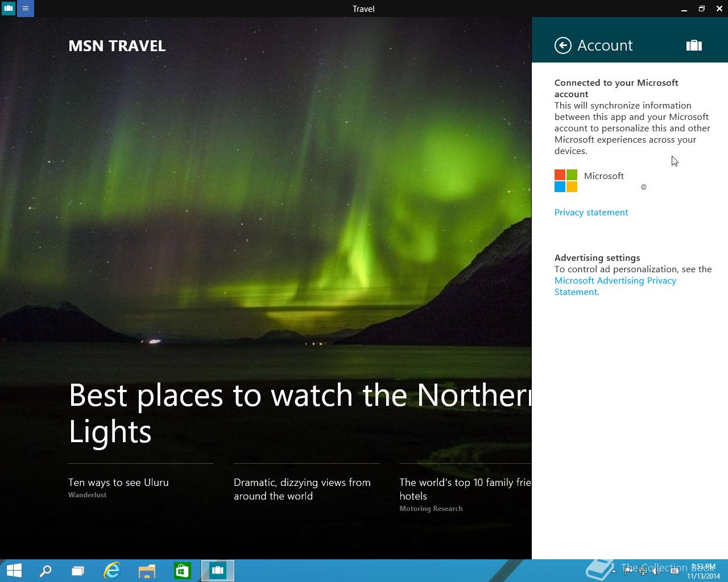This screenshot has width=728, height=582.
Task: Open Task View on taskbar
Action: (x=78, y=571)
